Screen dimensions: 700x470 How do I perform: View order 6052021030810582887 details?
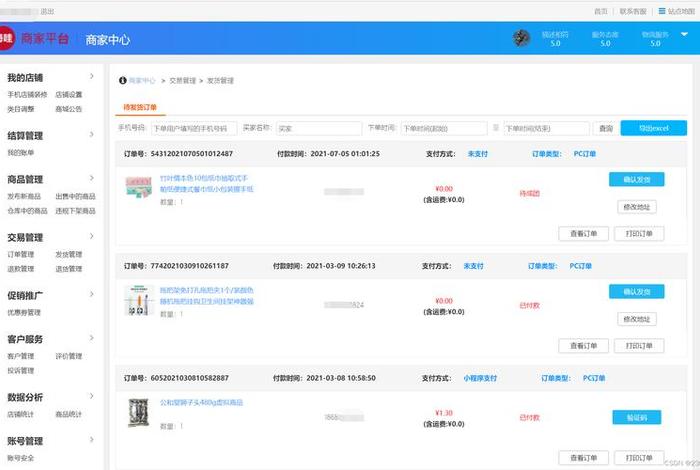583,458
